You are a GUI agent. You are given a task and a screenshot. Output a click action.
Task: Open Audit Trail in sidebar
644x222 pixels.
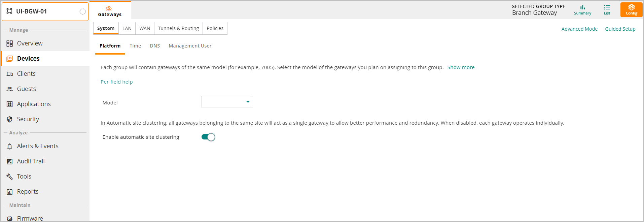coord(31,161)
